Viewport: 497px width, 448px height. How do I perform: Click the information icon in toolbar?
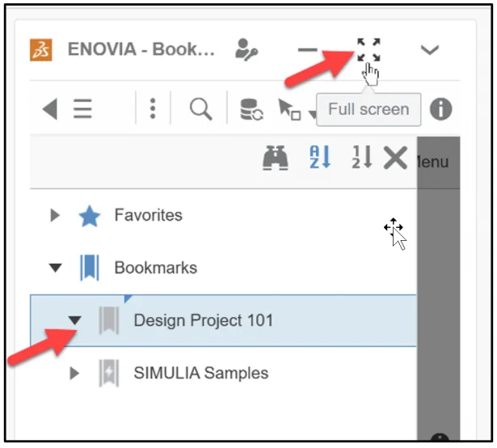440,109
